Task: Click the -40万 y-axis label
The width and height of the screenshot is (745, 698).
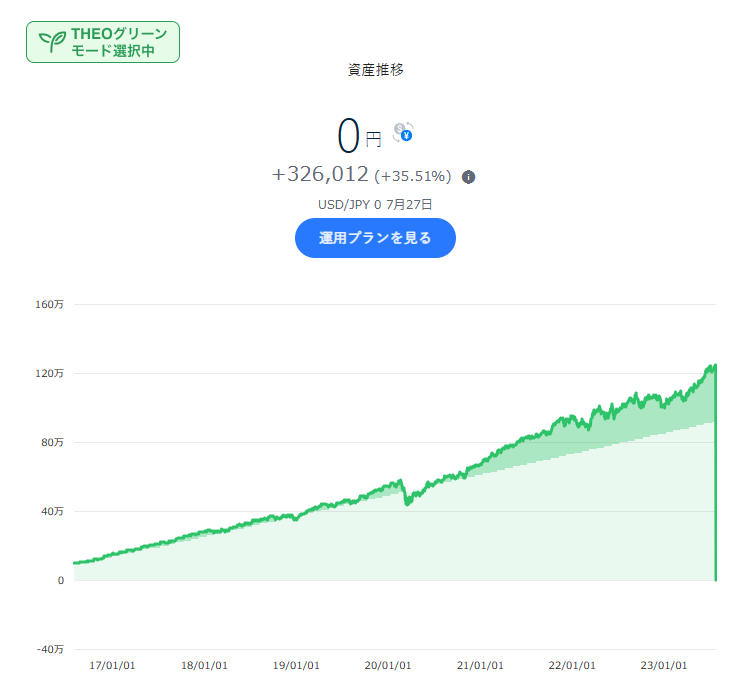Action: (50, 650)
